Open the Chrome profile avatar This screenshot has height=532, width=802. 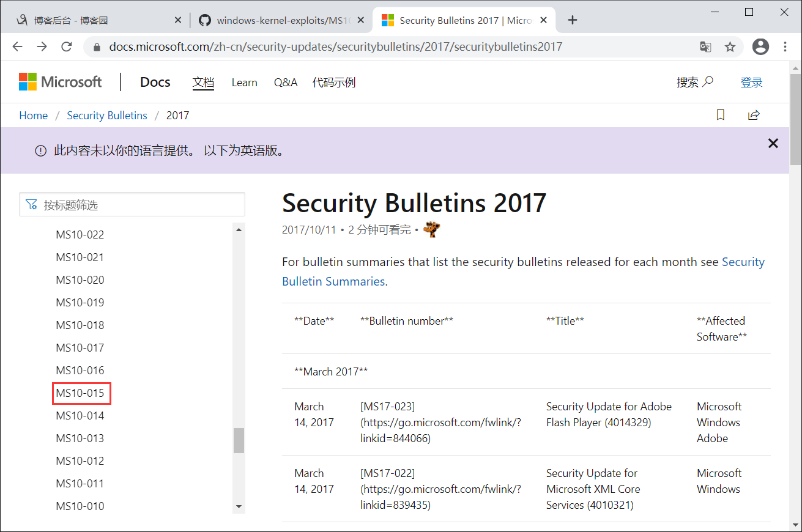pyautogui.click(x=760, y=46)
